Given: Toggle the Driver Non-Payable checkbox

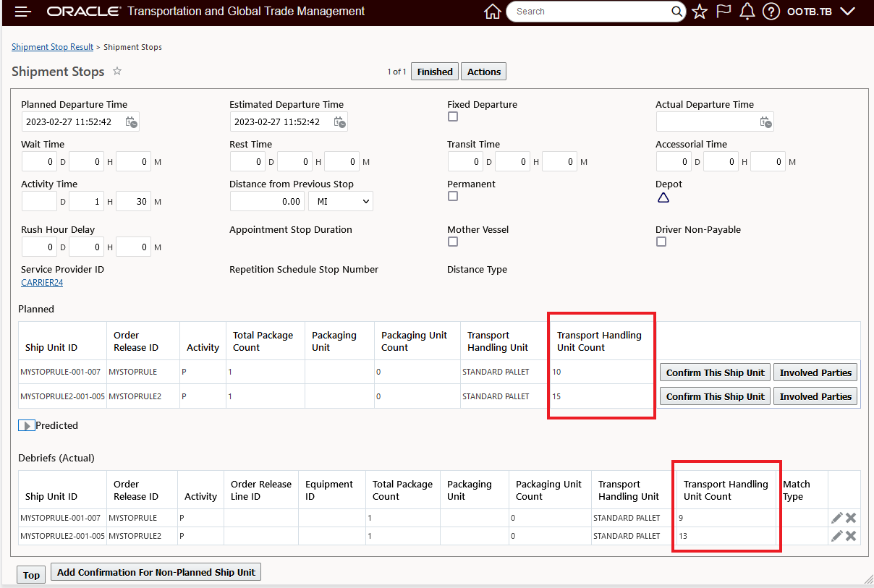Looking at the screenshot, I should (661, 242).
